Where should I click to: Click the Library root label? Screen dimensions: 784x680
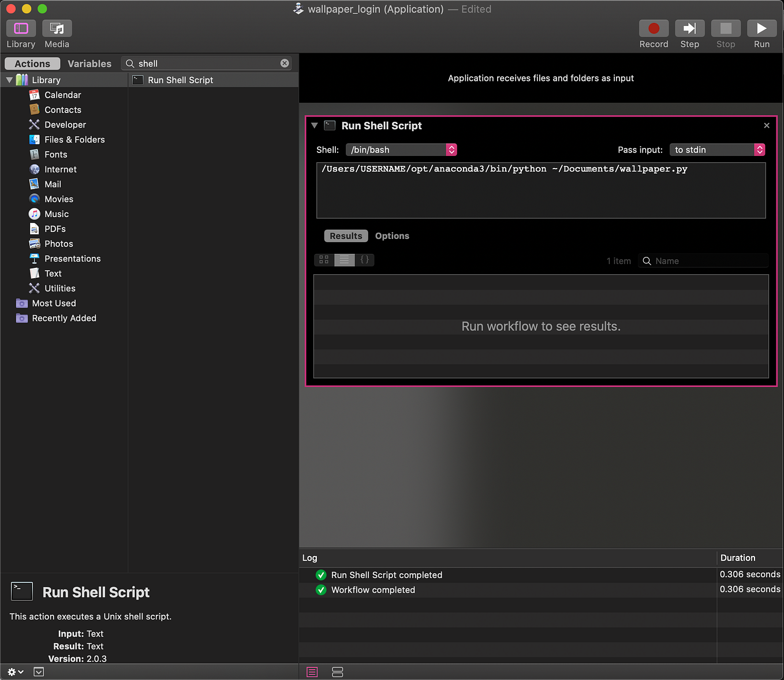(46, 80)
